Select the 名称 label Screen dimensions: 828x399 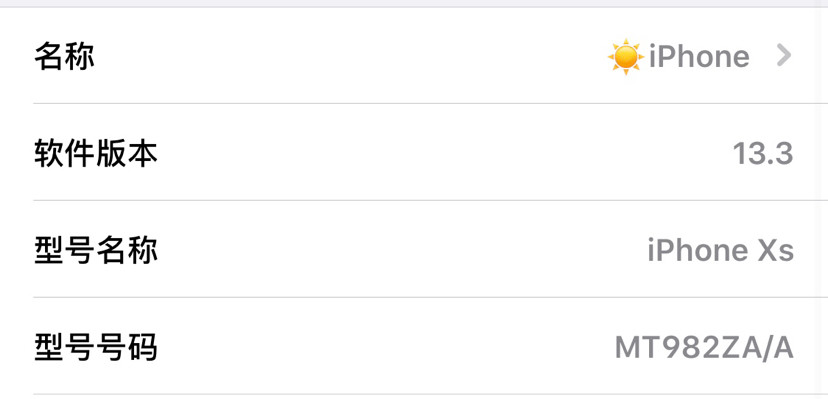tap(64, 56)
